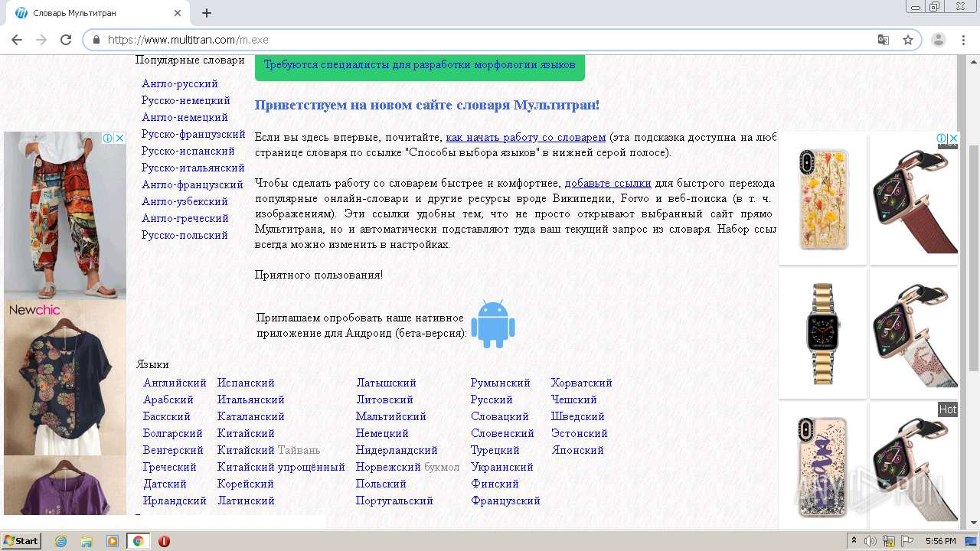Open the Русско-итальянский dictionary
This screenshot has width=980, height=551.
[193, 168]
